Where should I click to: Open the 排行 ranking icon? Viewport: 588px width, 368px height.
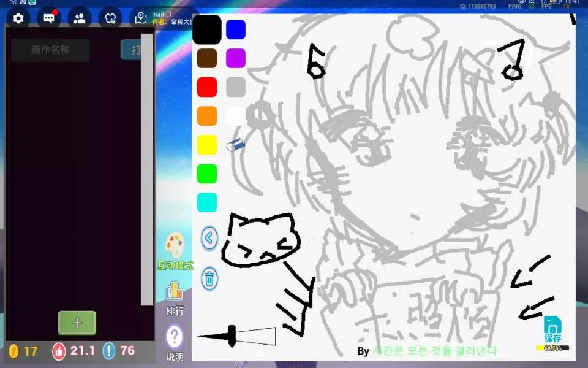coord(175,298)
